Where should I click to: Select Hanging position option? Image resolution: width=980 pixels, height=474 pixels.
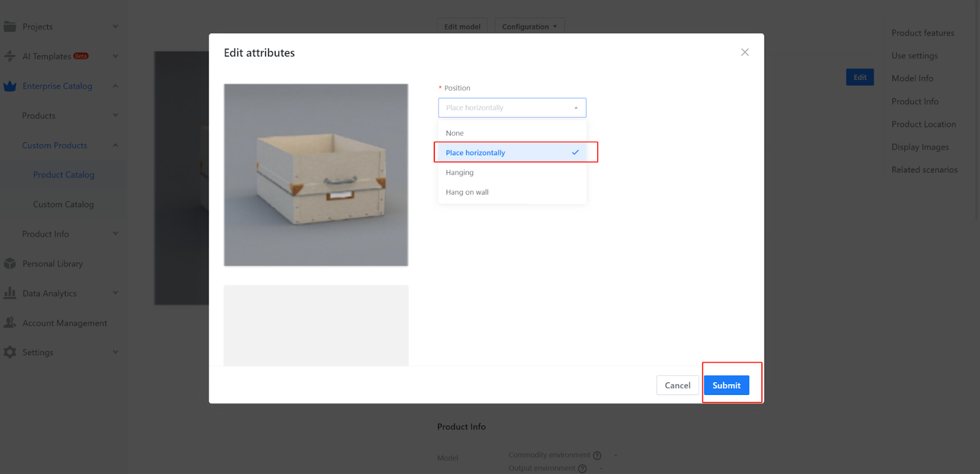coord(512,172)
